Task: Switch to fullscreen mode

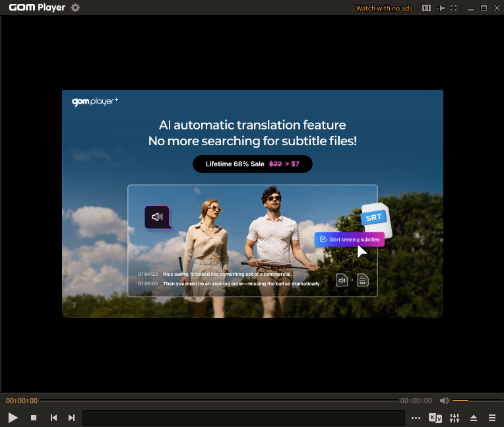Action: [453, 8]
